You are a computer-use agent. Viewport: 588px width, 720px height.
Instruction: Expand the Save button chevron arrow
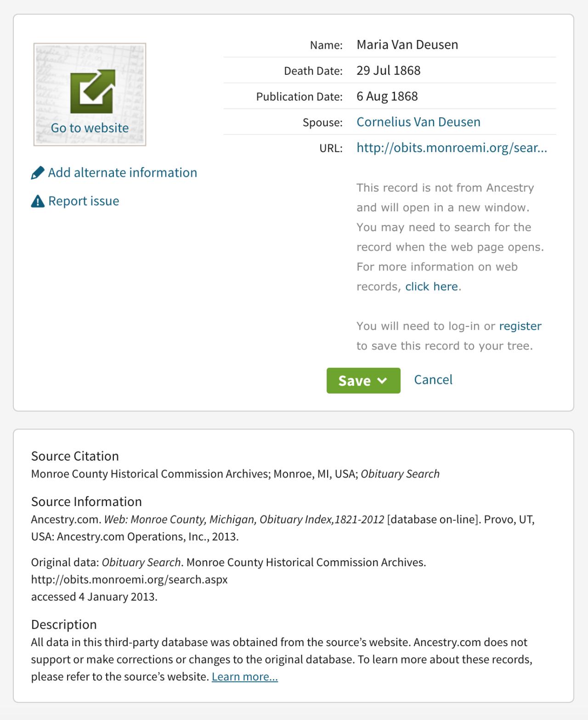pos(382,381)
